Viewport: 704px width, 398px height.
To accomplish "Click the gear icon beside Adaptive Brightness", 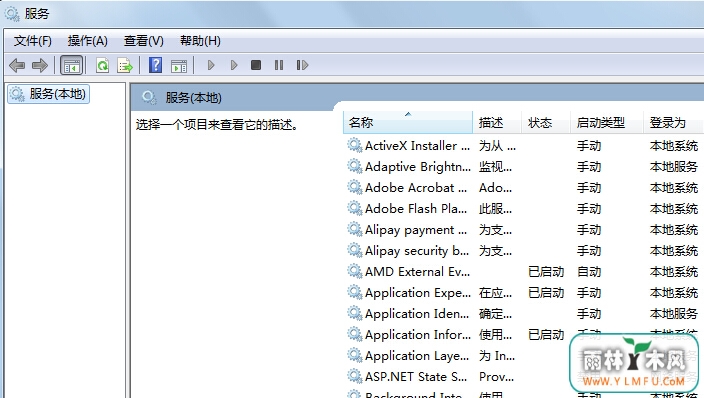I will (355, 166).
